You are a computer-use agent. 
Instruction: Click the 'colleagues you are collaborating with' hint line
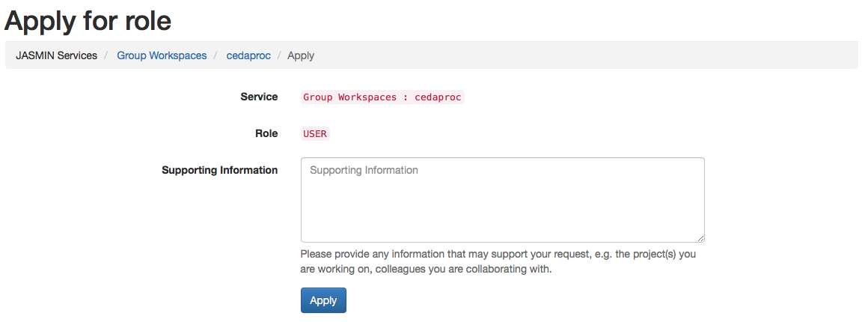426,269
